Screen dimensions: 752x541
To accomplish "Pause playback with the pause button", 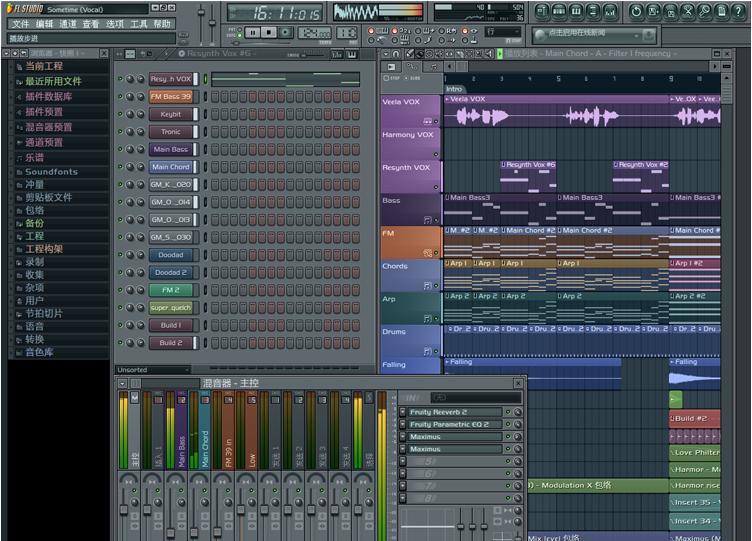I will click(252, 33).
